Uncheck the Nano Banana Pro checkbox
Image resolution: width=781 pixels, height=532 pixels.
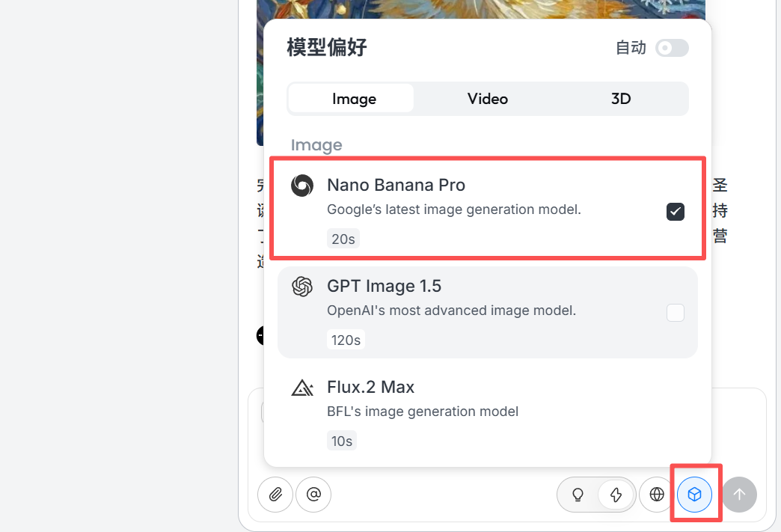click(675, 212)
